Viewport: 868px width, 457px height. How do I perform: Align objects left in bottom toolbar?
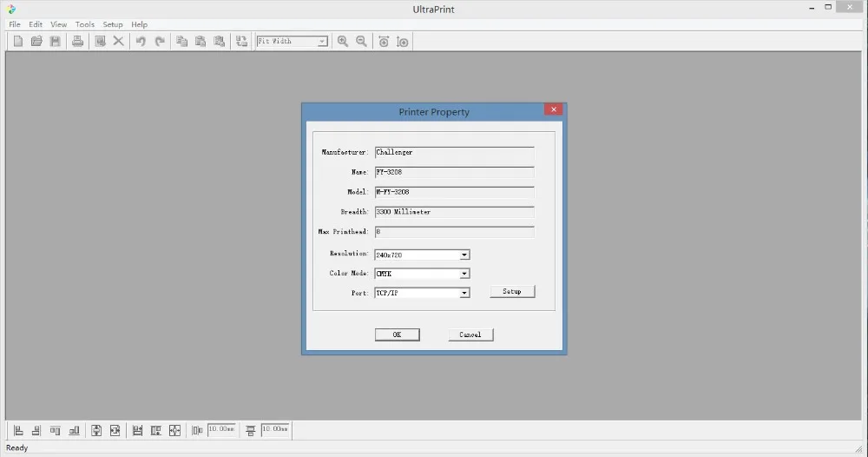coord(18,430)
